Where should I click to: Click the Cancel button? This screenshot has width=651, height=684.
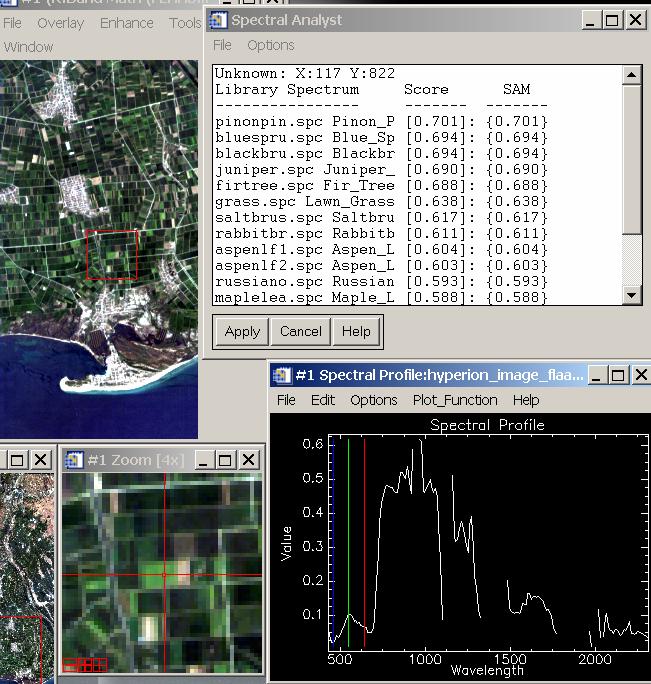[301, 332]
